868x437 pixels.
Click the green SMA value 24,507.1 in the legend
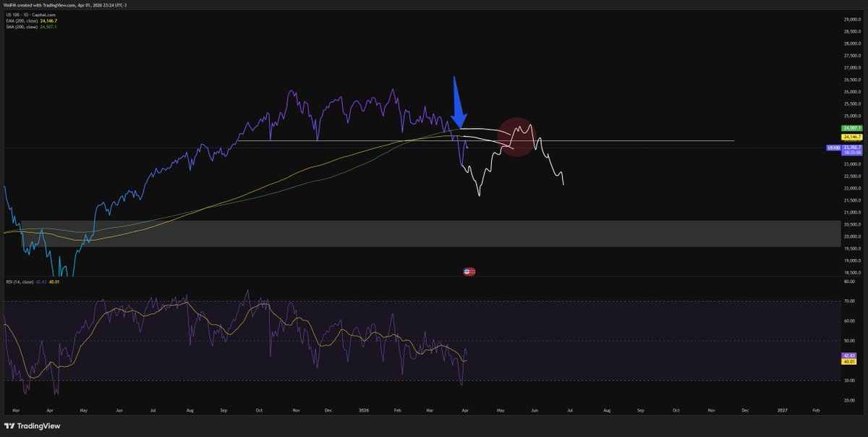[x=50, y=27]
